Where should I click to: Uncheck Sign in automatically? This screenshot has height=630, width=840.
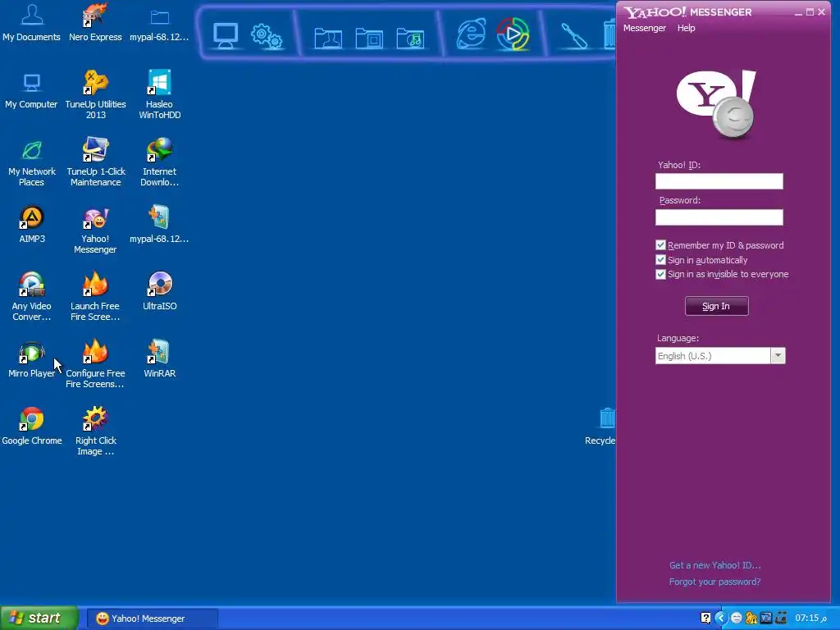pyautogui.click(x=660, y=260)
